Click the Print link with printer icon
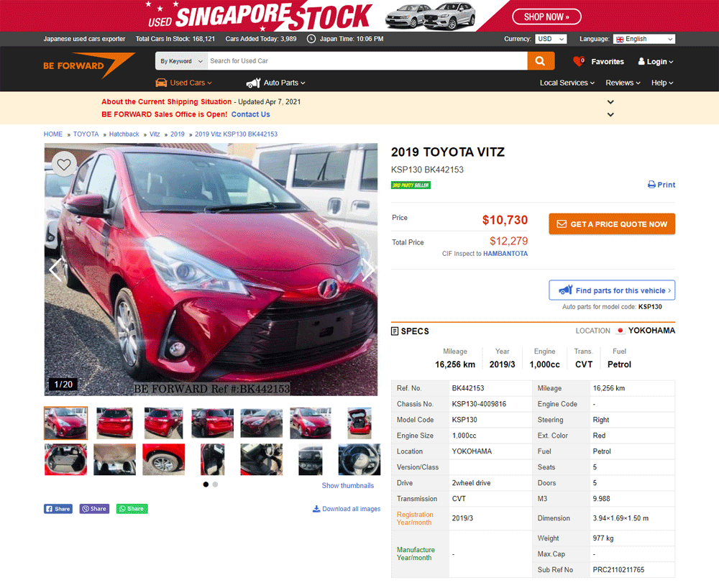 coord(661,185)
